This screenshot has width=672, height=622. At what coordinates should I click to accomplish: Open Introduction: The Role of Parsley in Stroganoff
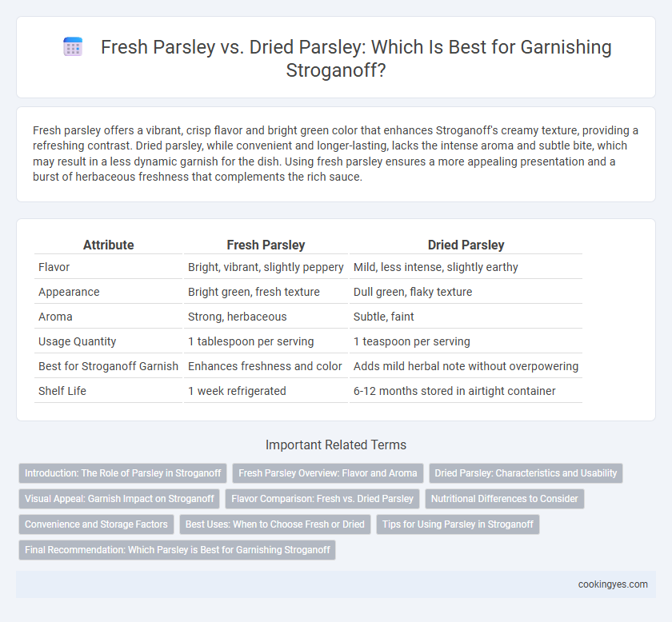coord(122,473)
